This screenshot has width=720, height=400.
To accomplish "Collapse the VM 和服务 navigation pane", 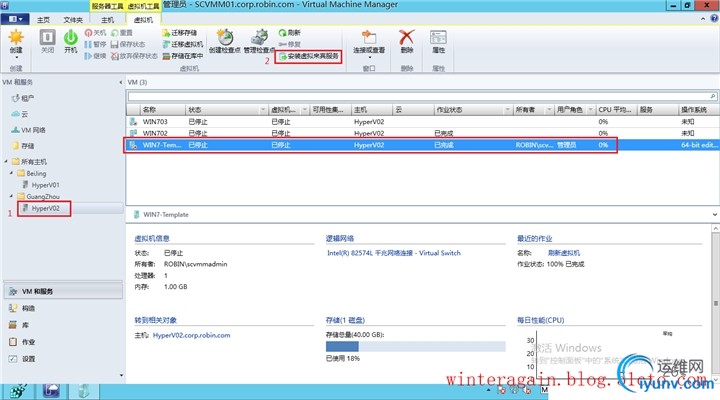I will click(x=120, y=82).
